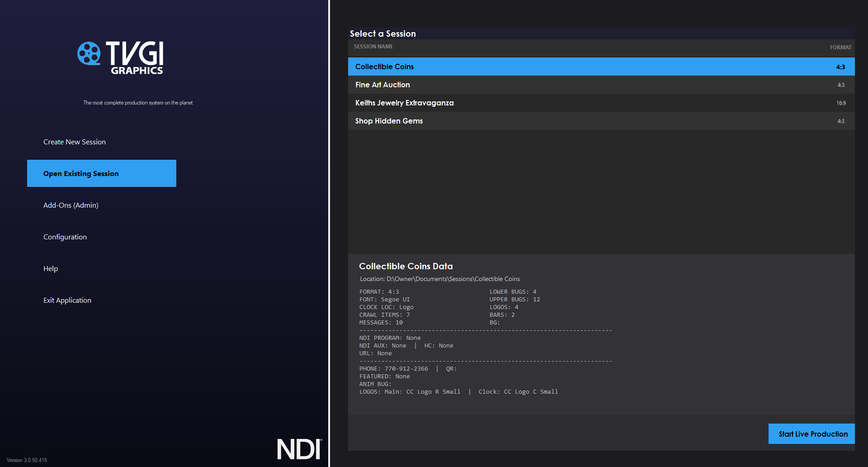Click the UPPER BUGS: 12 value
The height and width of the screenshot is (467, 868).
coord(515,300)
